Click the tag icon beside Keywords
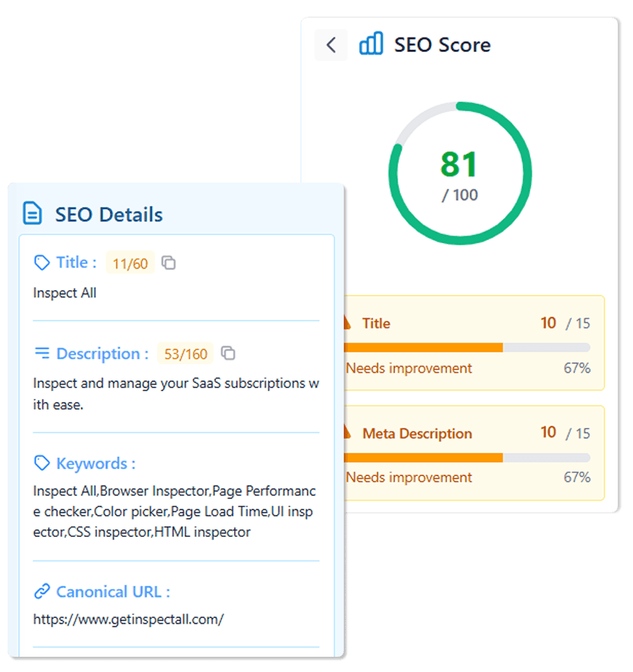This screenshot has height=672, width=633. point(42,463)
